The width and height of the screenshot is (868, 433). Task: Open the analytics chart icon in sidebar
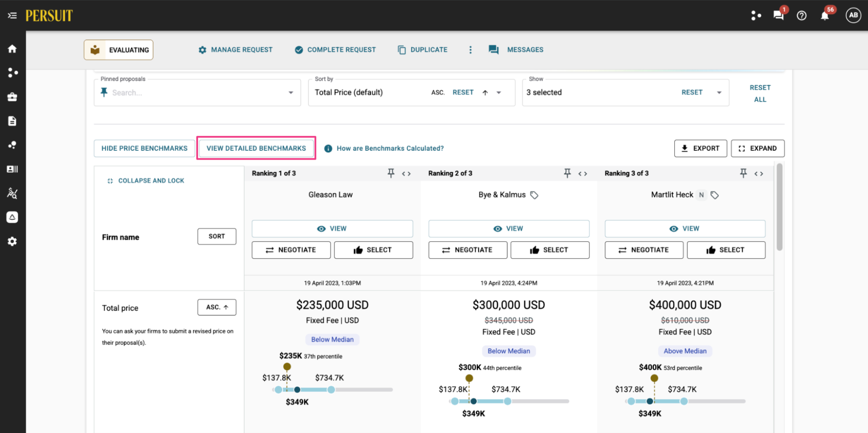(x=12, y=193)
